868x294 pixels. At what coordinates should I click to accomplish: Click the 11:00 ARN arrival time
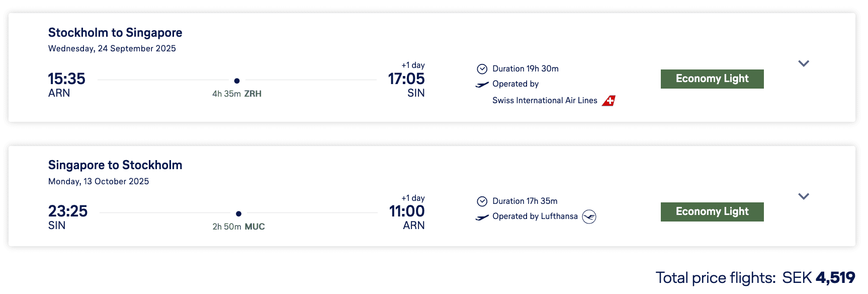406,211
